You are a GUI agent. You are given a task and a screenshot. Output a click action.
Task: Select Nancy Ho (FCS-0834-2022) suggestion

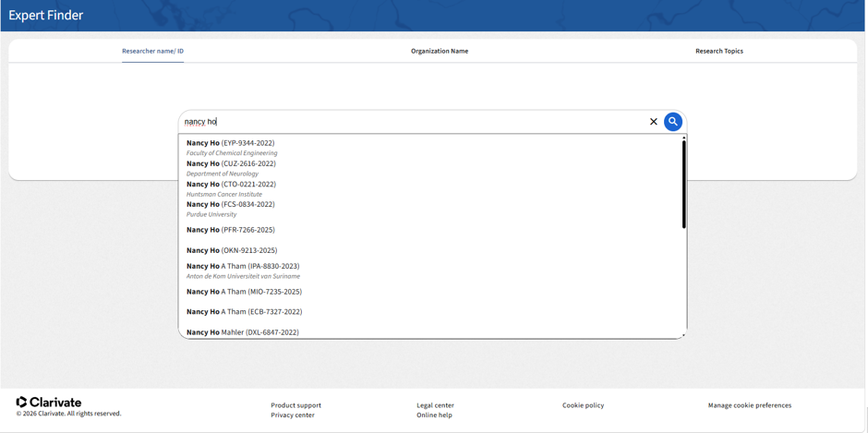tap(230, 204)
